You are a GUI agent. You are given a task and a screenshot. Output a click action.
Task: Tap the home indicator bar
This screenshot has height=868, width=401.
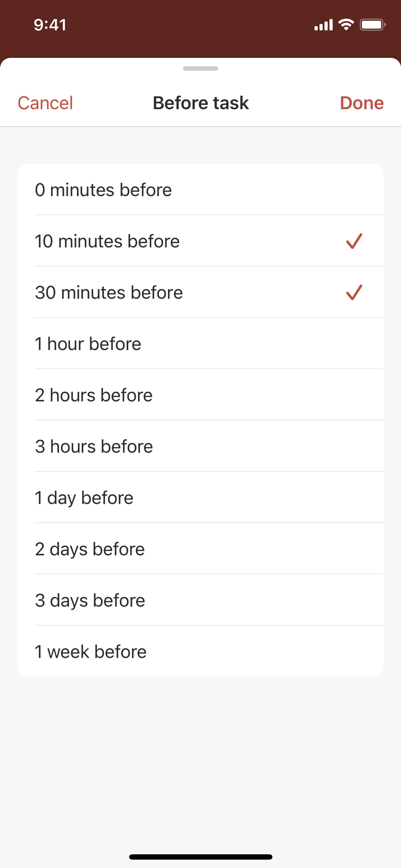pyautogui.click(x=200, y=857)
